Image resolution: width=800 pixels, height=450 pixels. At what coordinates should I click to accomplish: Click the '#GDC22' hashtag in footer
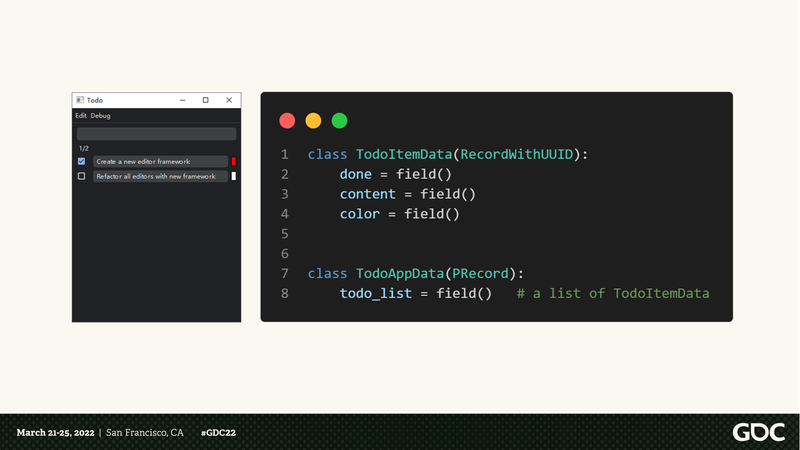pyautogui.click(x=218, y=433)
